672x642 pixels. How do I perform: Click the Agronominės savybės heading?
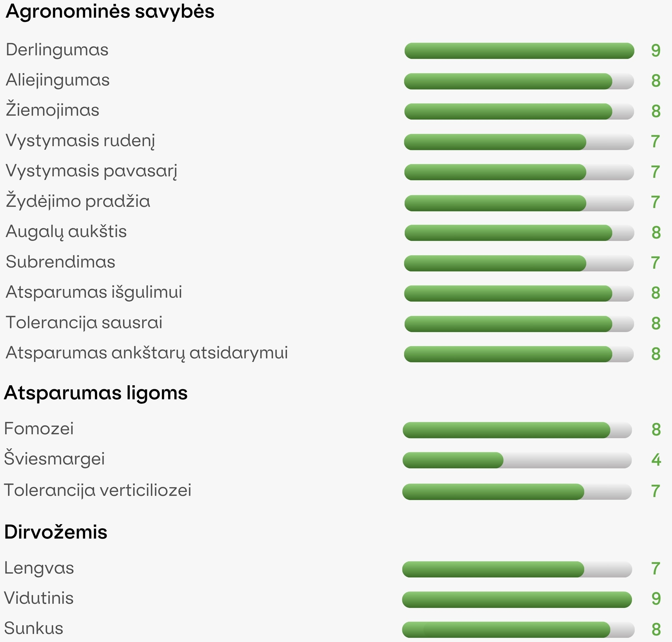(x=110, y=11)
